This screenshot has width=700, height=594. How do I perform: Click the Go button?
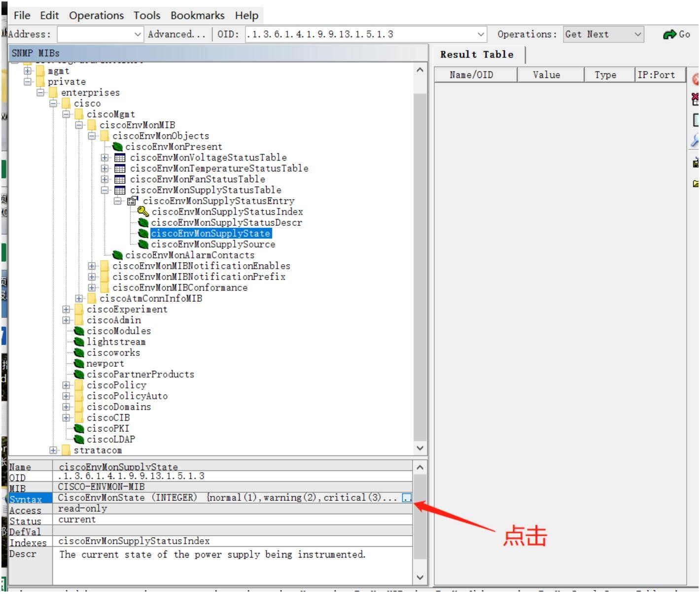677,35
